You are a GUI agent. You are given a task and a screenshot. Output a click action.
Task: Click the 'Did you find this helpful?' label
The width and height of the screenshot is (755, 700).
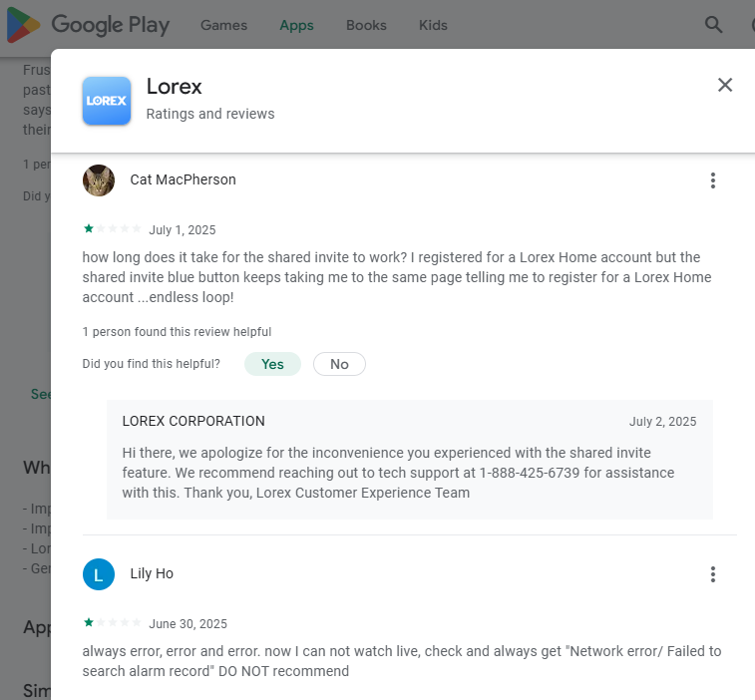[x=152, y=364]
